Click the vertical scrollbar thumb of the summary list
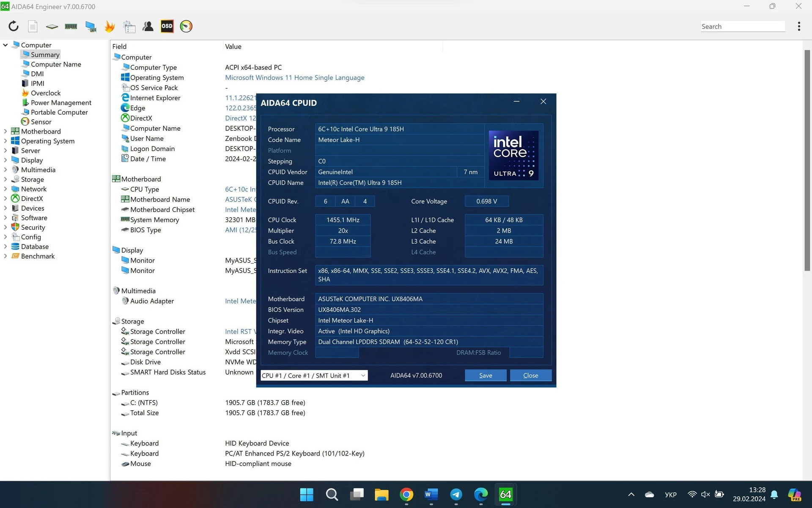 tap(807, 161)
